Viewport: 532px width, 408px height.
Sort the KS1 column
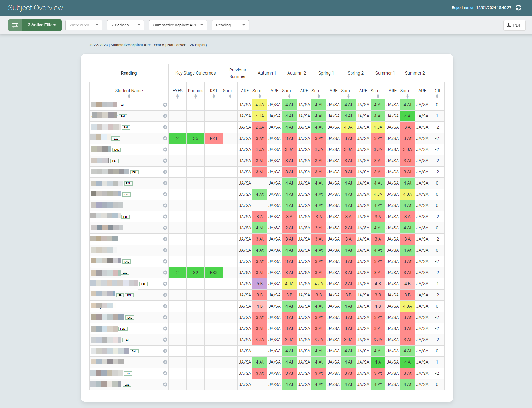214,96
